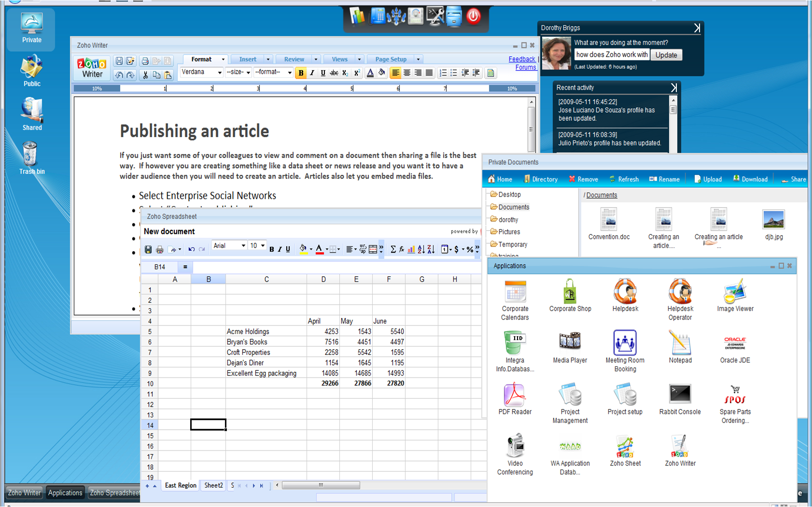Open the Project Management app
Viewport: 812px width, 507px height.
click(x=570, y=403)
